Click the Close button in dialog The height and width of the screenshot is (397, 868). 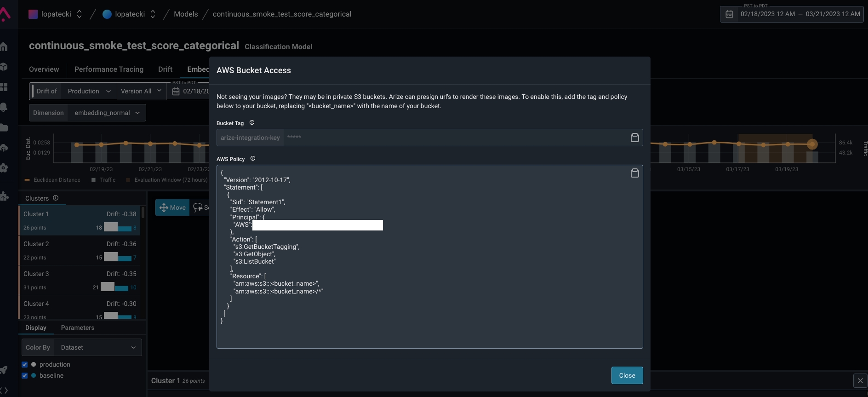click(x=627, y=376)
